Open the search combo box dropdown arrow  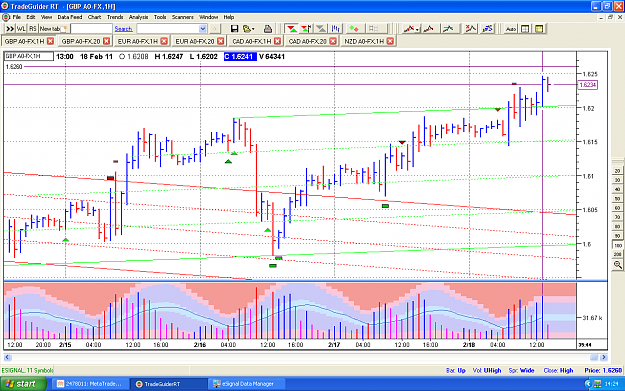click(202, 29)
